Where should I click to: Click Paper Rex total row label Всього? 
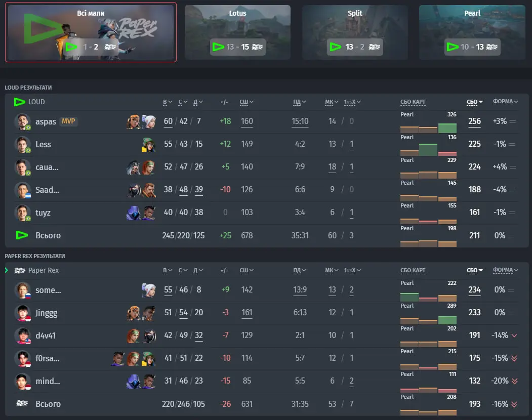point(48,404)
